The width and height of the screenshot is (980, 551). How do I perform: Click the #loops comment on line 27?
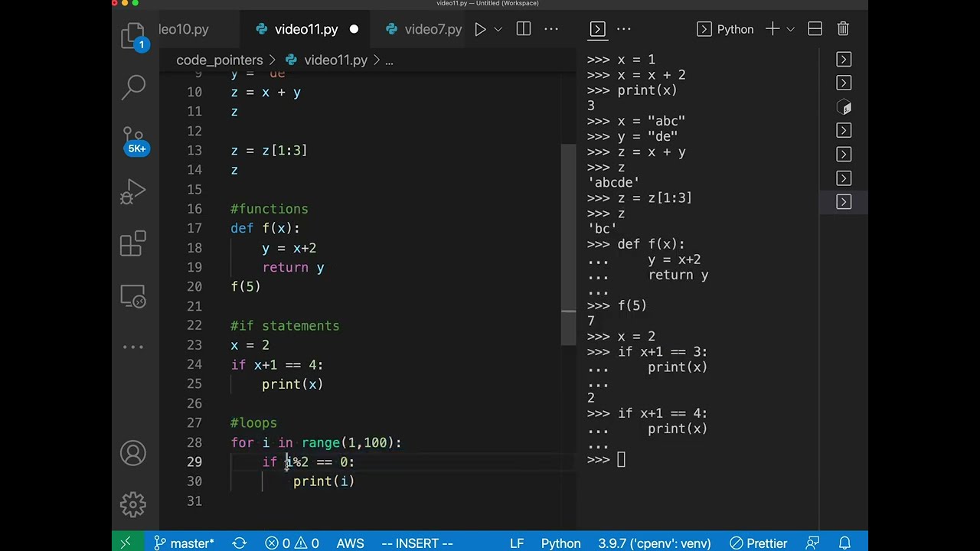pos(253,423)
